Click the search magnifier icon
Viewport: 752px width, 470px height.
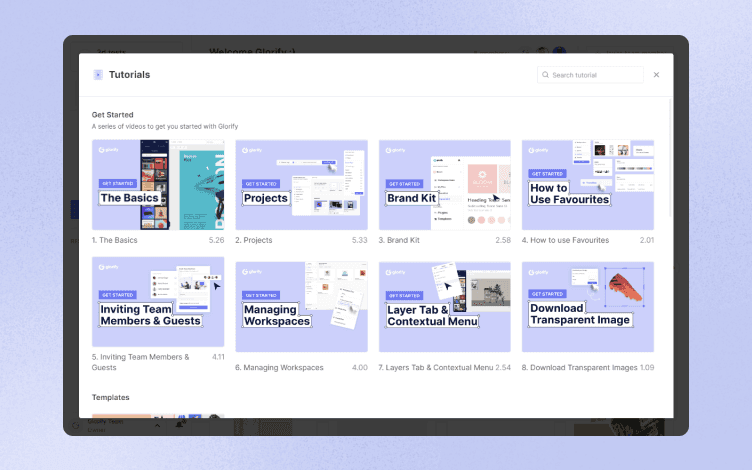click(545, 75)
